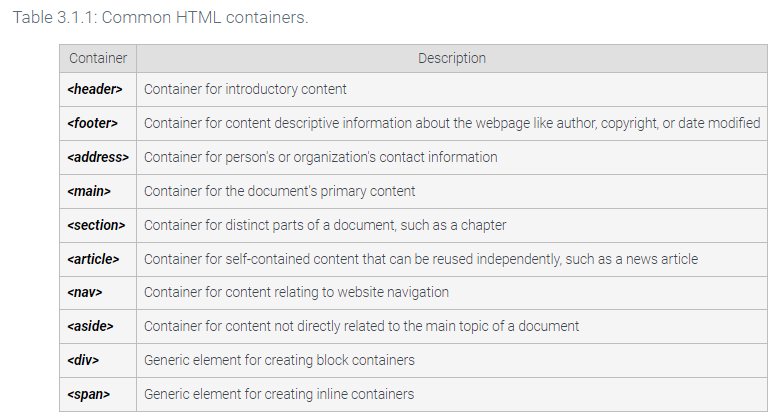Click the "document's primary content" description

tap(279, 191)
